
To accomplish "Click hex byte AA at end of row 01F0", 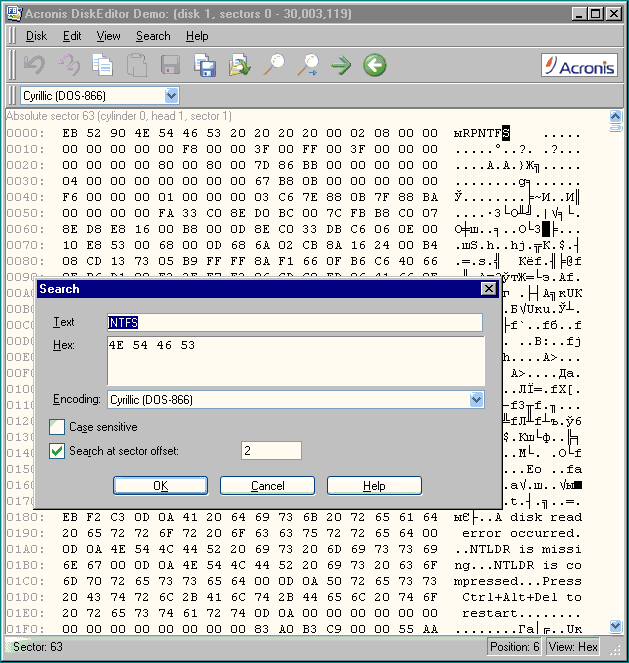I will tap(430, 629).
